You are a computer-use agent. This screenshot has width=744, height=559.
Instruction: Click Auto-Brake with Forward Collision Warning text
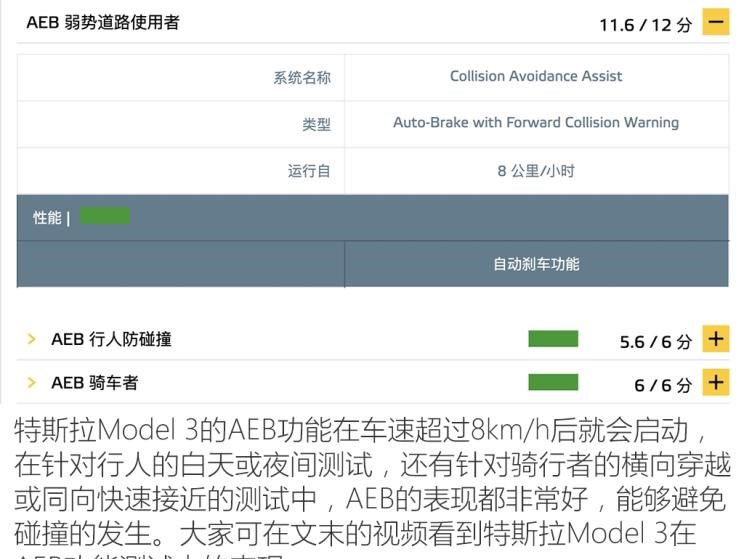click(536, 122)
